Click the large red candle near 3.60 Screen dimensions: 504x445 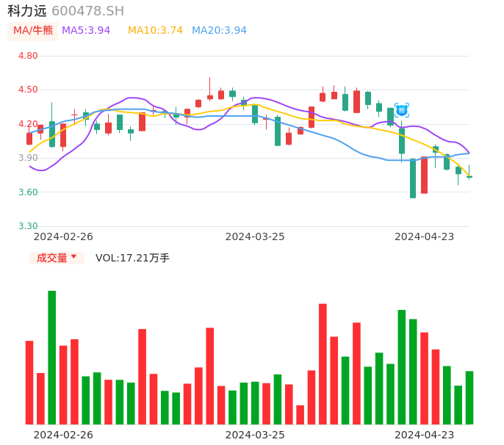[x=424, y=176]
